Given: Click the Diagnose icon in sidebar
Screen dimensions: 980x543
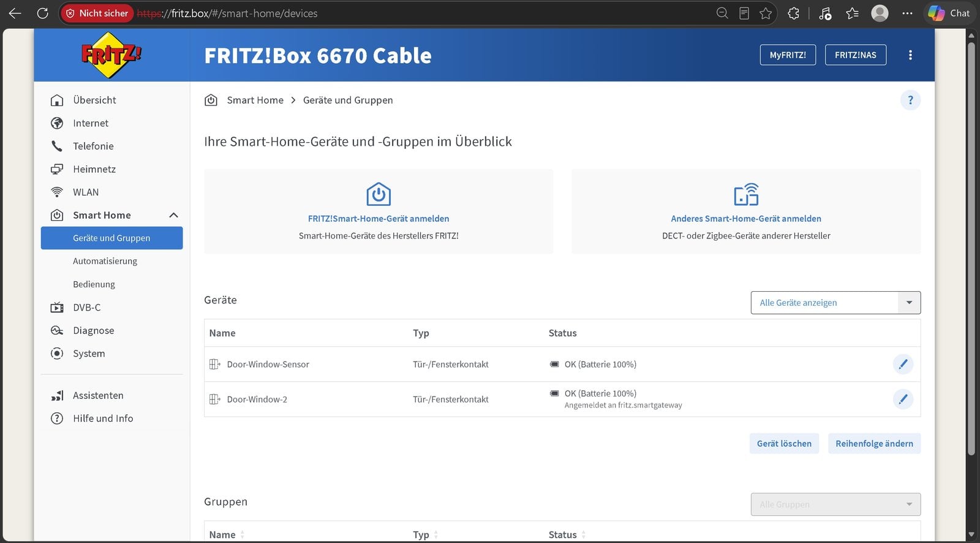Looking at the screenshot, I should (57, 330).
